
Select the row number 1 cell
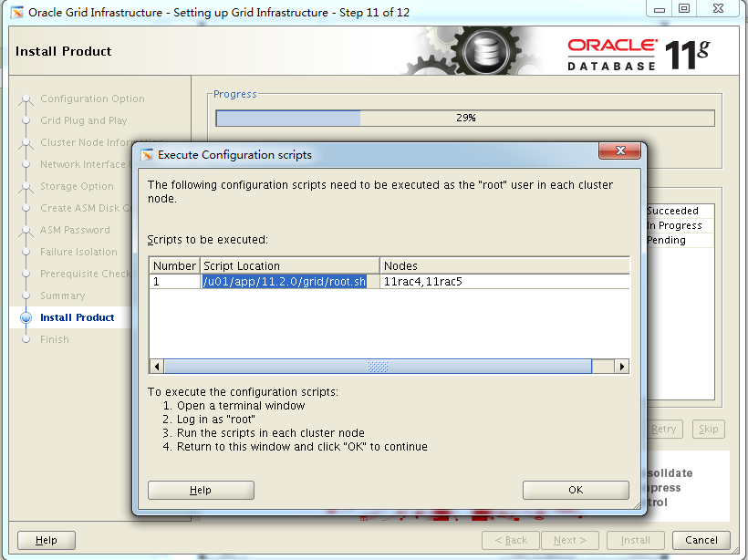coord(174,282)
